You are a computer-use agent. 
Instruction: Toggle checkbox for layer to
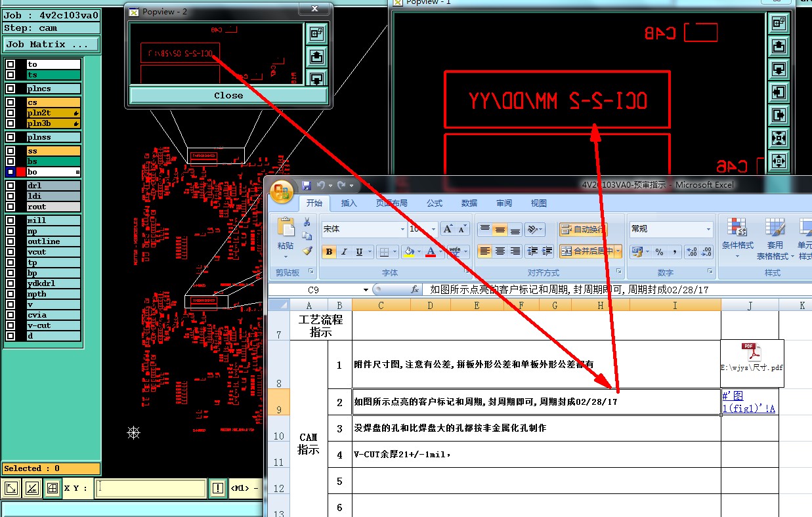pyautogui.click(x=11, y=64)
